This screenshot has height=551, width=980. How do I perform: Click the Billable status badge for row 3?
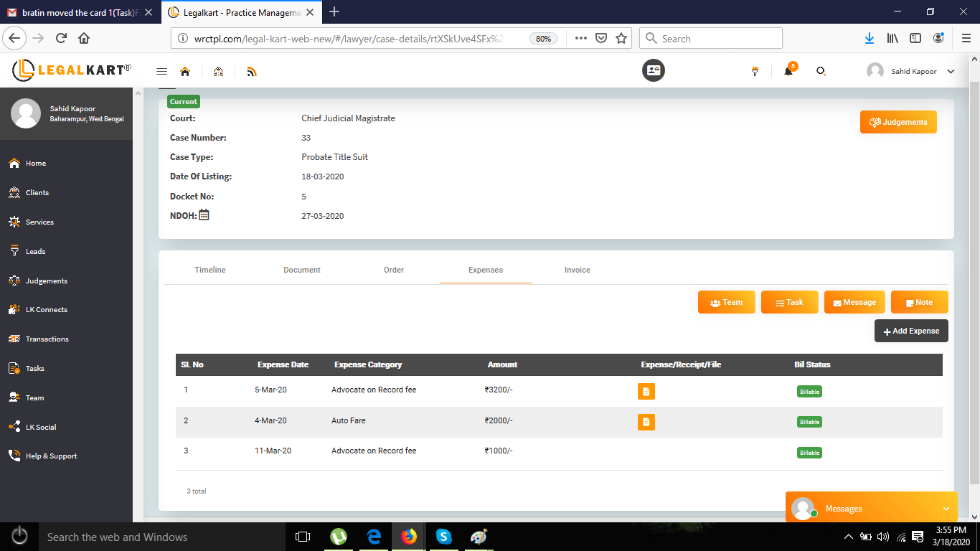809,453
